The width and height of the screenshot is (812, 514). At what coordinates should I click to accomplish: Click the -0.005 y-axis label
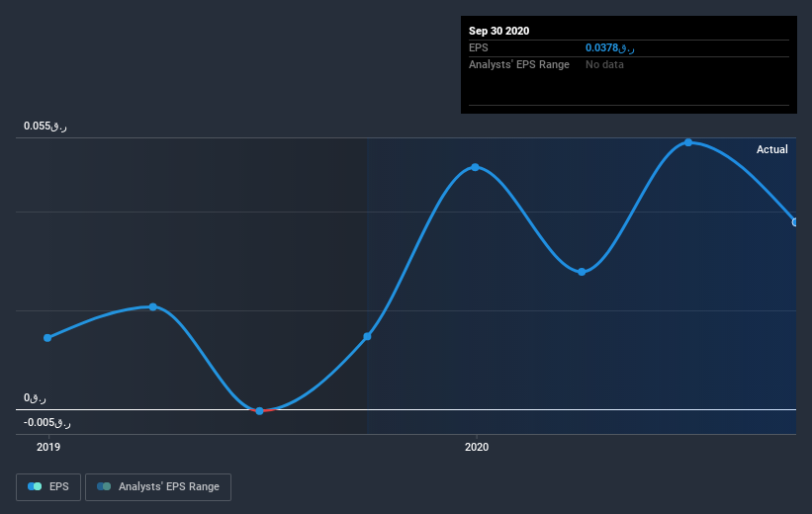46,422
